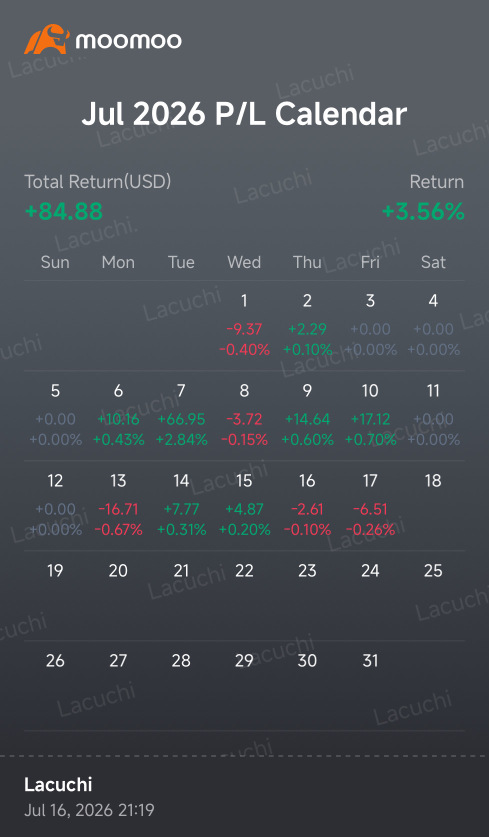This screenshot has width=489, height=837.
Task: Select July 15 showing +4.87
Action: (x=244, y=506)
